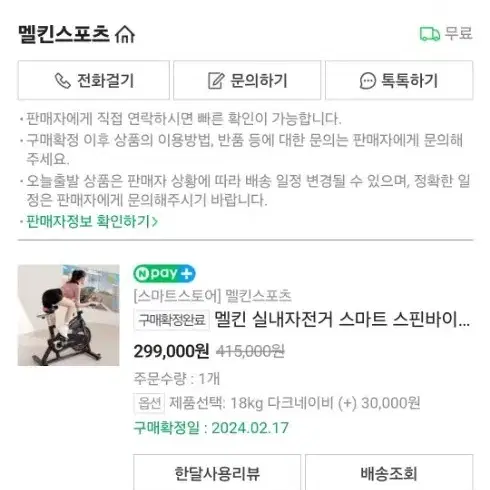
Task: Tap the [스마트스토어] 멜킨스포츠 seller label
Action: pos(213,296)
